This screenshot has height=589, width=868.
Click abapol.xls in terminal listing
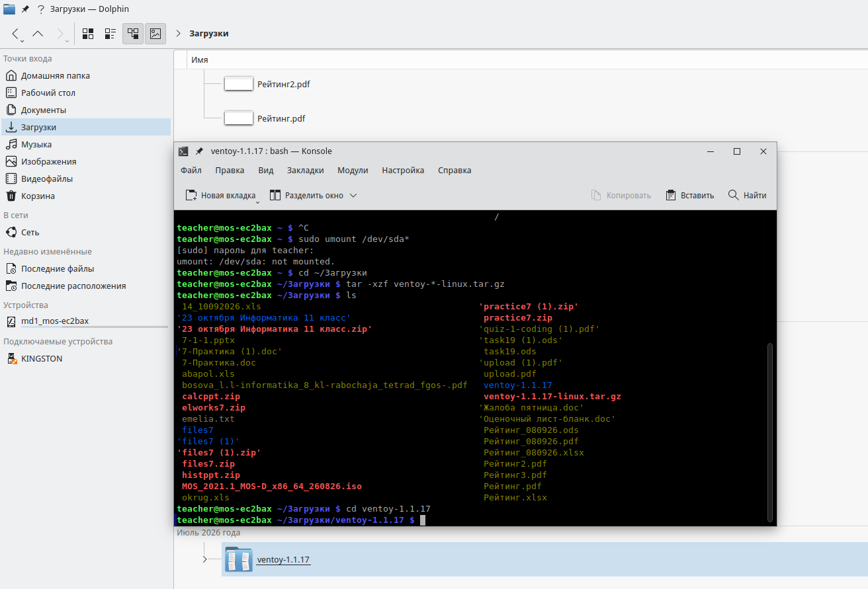point(208,374)
